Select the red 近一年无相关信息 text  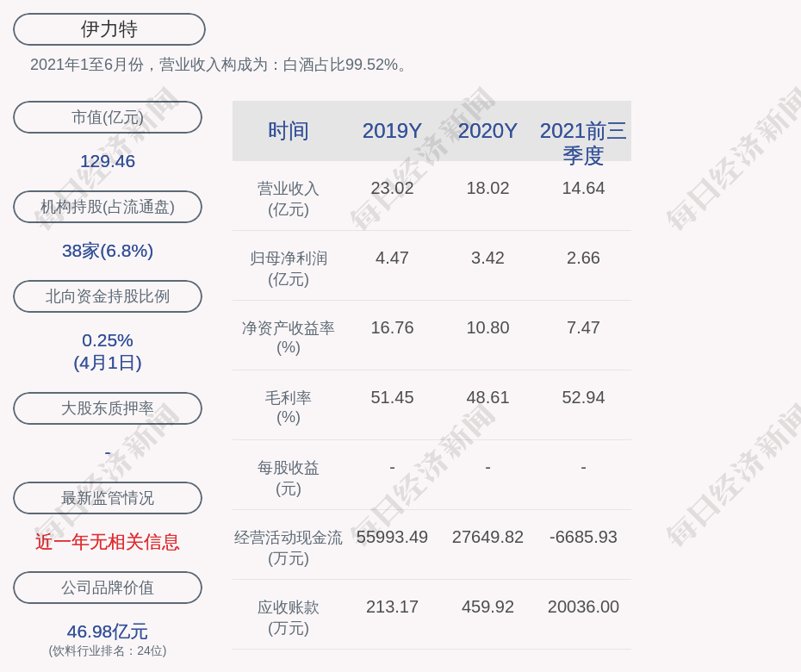point(108,542)
